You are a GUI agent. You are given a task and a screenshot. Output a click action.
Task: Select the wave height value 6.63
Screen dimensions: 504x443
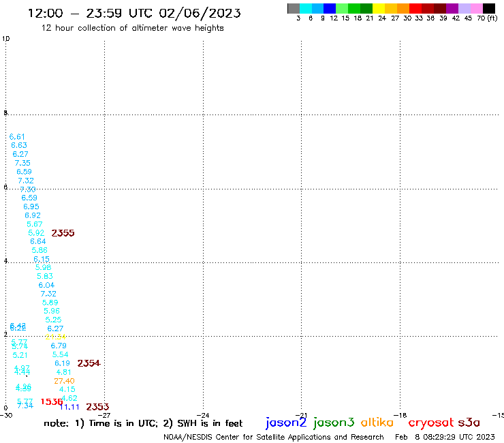[x=19, y=145]
